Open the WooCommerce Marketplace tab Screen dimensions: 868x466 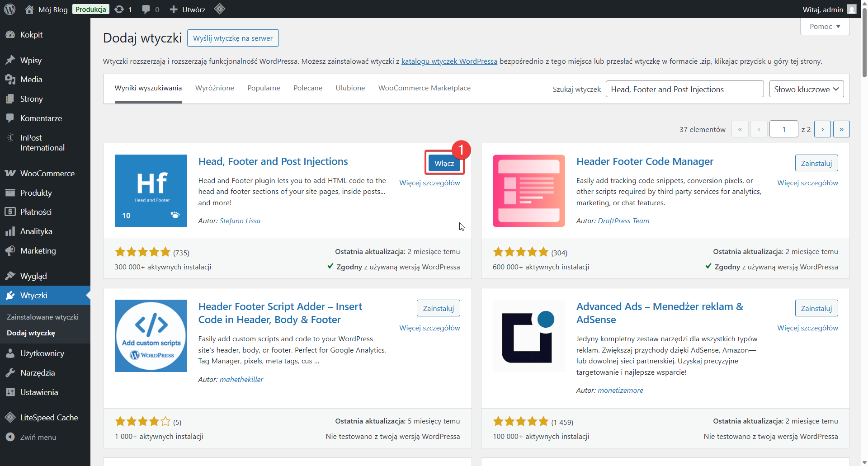[425, 88]
